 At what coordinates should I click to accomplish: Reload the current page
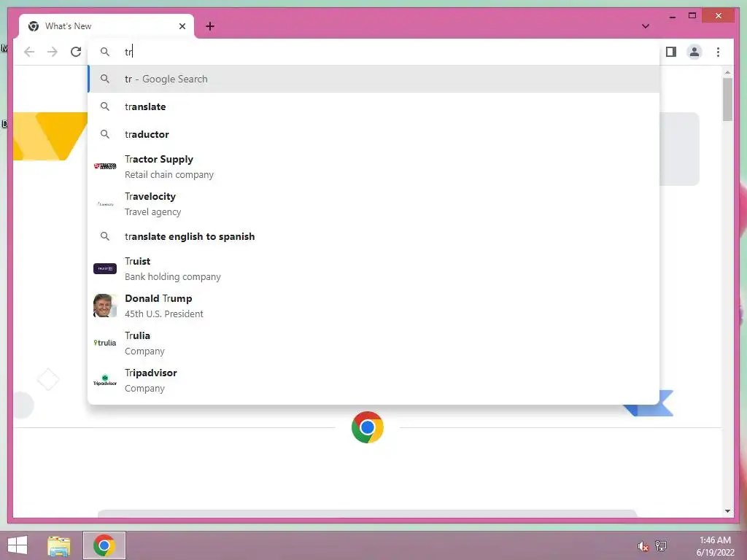click(76, 52)
